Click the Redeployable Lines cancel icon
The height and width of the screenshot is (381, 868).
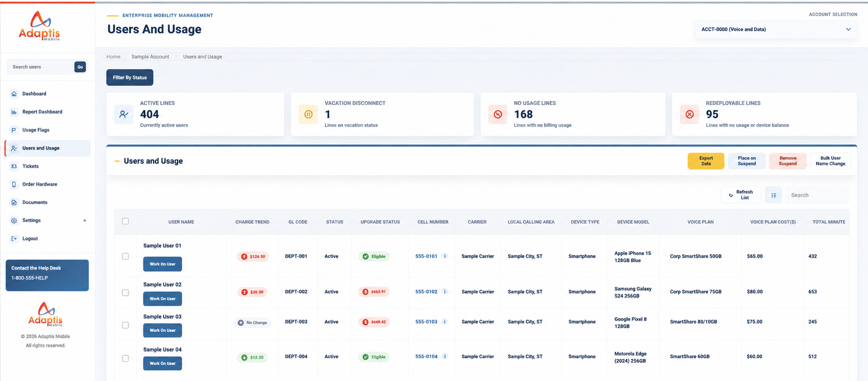(689, 114)
